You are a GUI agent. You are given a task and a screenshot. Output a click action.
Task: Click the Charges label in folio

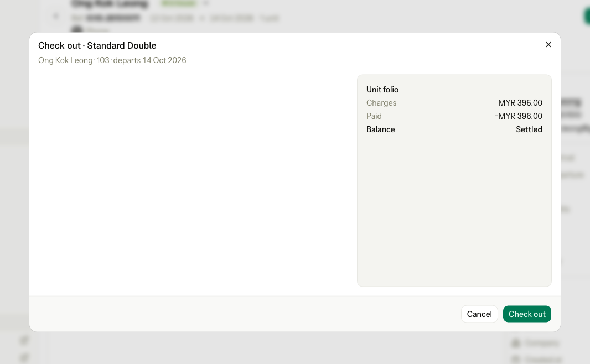pos(381,103)
